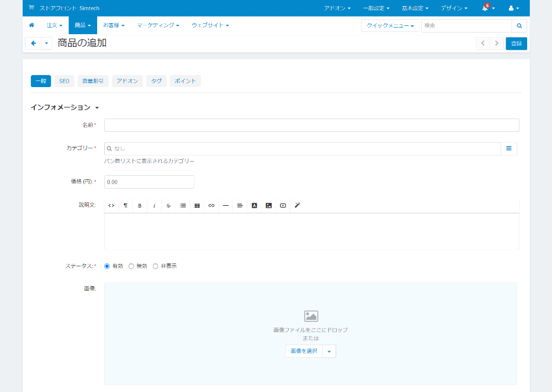
Task: Insert a list in the editor
Action: click(183, 206)
